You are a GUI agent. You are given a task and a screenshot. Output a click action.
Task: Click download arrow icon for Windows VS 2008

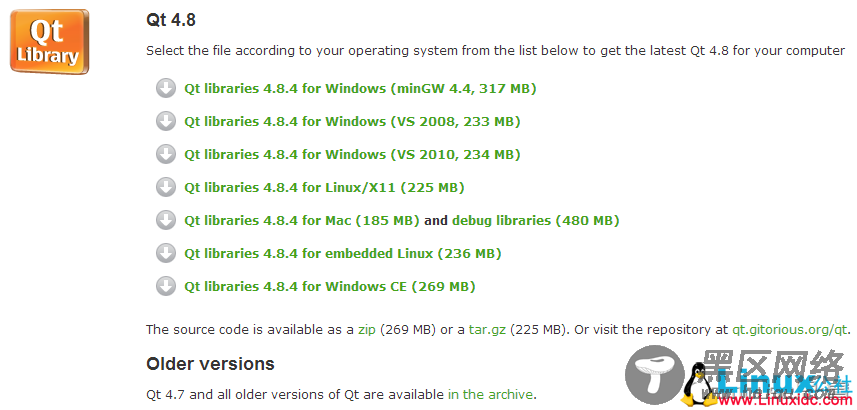pos(166,121)
